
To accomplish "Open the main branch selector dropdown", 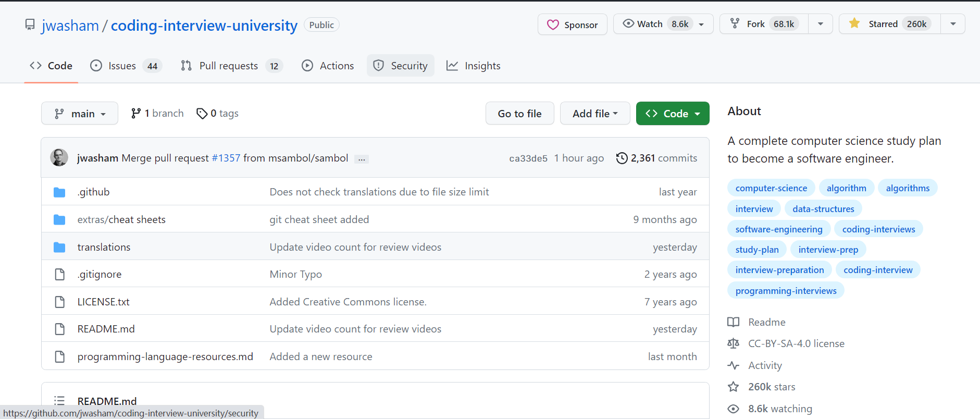I will coord(80,114).
